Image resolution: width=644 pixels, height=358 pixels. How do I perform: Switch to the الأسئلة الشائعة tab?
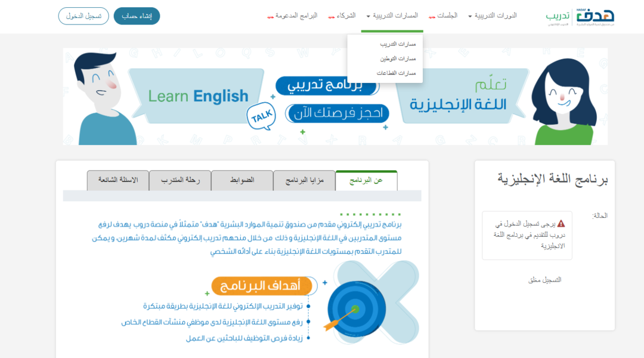(118, 180)
